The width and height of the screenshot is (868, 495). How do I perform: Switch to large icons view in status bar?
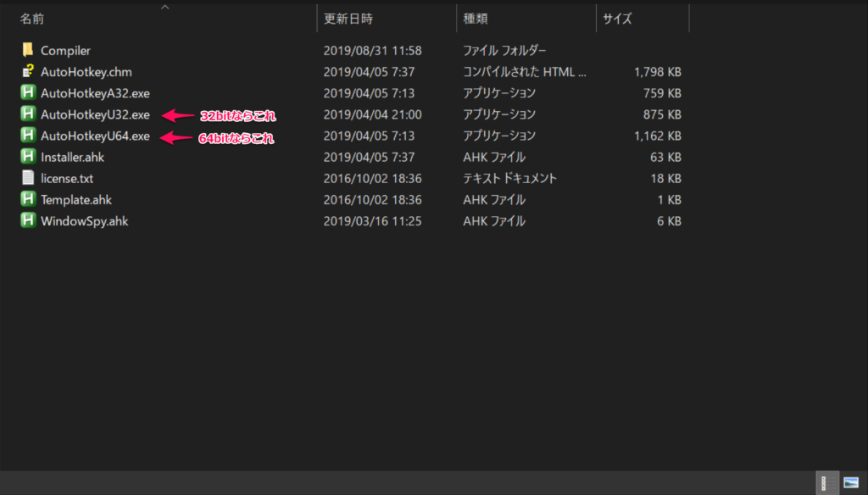click(x=850, y=483)
